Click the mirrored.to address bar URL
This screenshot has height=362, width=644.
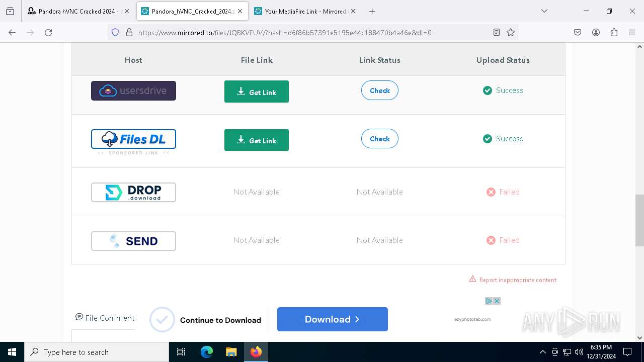285,33
